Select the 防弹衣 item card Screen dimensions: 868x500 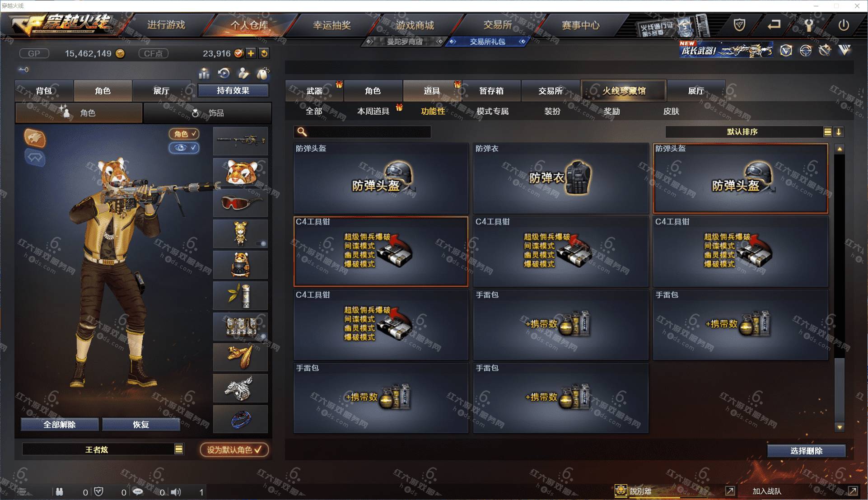(x=560, y=178)
